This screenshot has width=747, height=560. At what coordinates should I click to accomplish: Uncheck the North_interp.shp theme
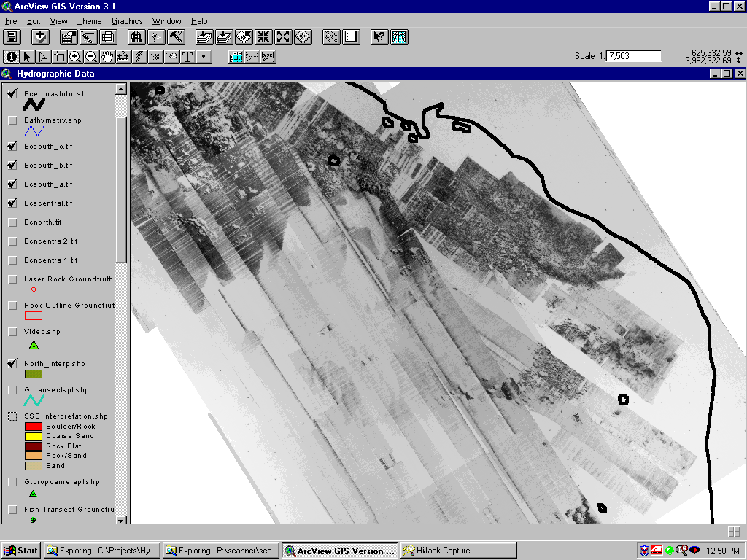point(12,364)
